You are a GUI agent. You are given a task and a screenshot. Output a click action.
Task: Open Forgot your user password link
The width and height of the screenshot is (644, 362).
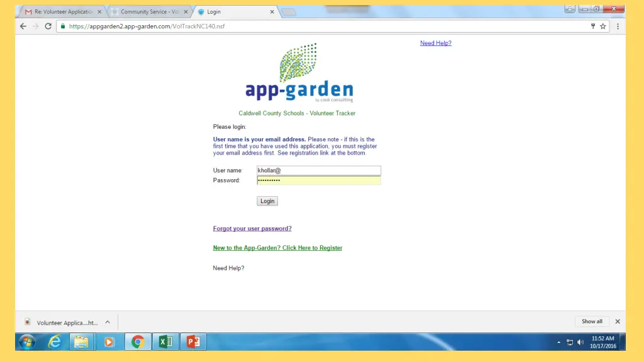tap(252, 229)
